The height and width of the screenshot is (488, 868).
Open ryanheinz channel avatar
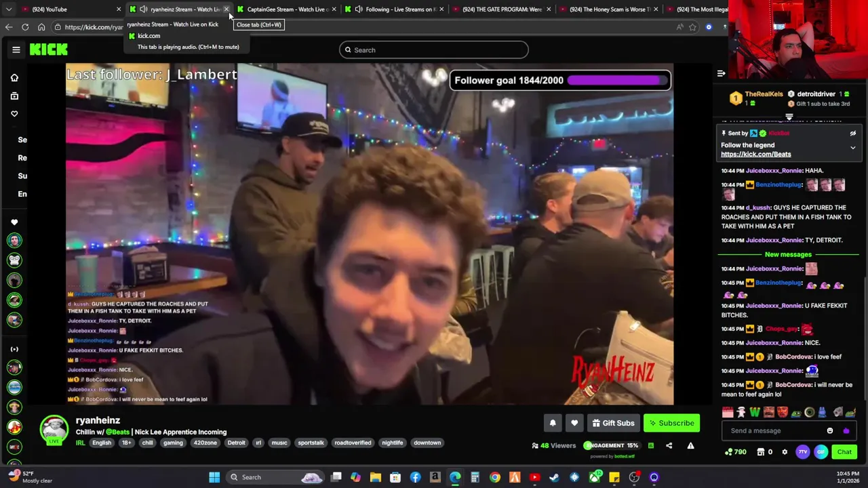(x=54, y=430)
